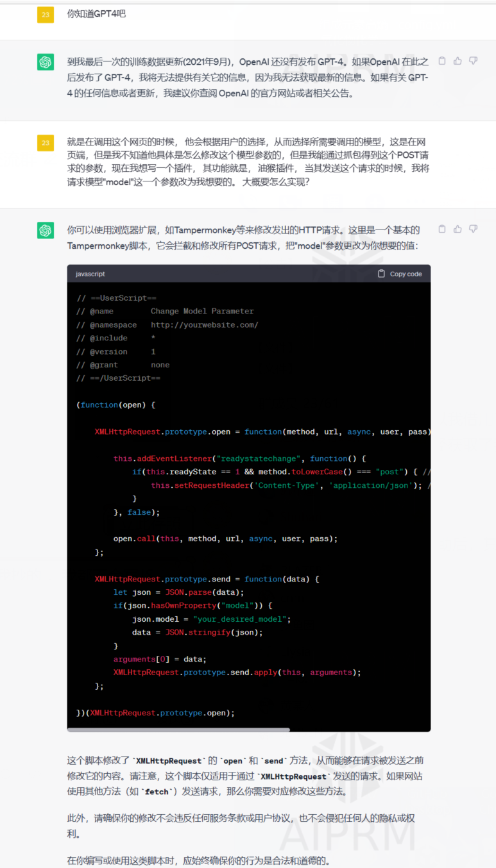Thumbs down the Tampermonkey script reply
Viewport: 496px width, 868px height.
click(473, 229)
